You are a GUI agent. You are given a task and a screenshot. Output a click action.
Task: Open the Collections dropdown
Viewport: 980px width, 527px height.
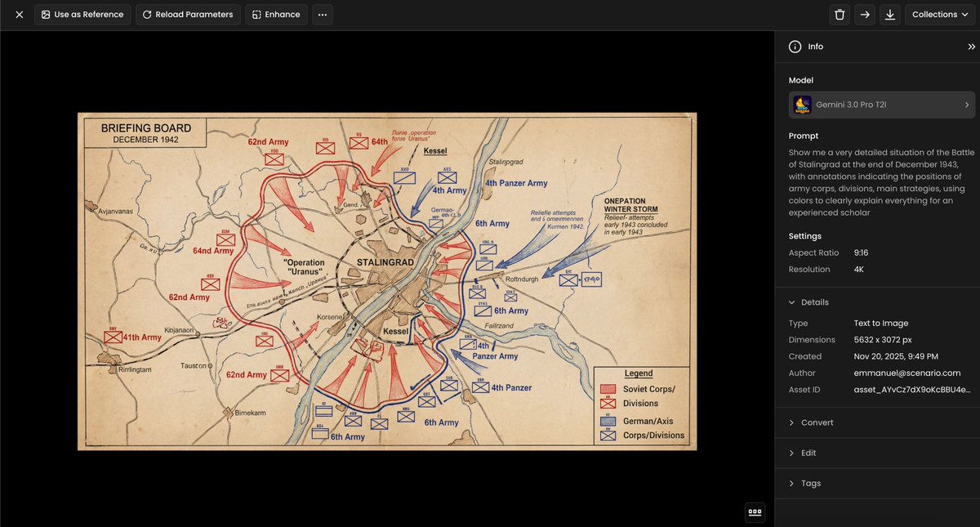coord(938,14)
